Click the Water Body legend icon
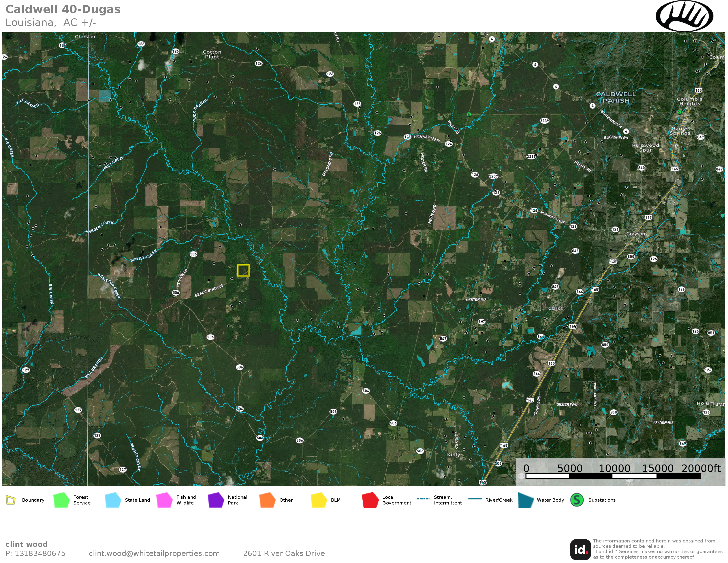Screen dimensions: 728x563 click(x=526, y=500)
